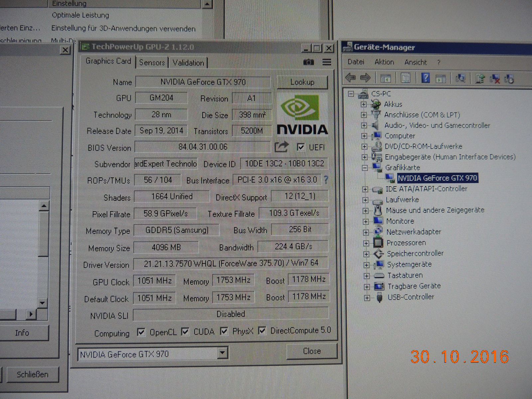The width and height of the screenshot is (532, 399).
Task: Select Optimale Leistung list entry
Action: (80, 15)
